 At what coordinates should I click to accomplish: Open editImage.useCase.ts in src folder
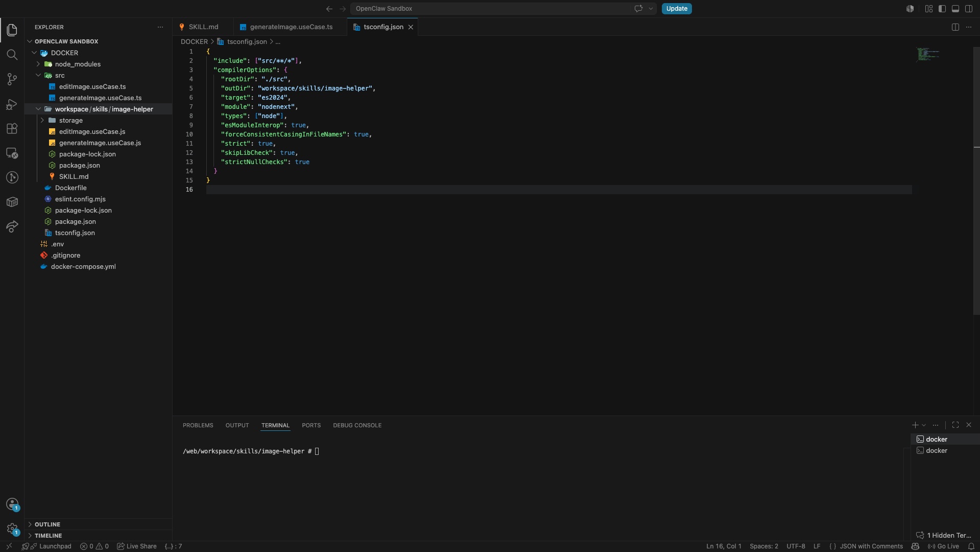pyautogui.click(x=92, y=86)
